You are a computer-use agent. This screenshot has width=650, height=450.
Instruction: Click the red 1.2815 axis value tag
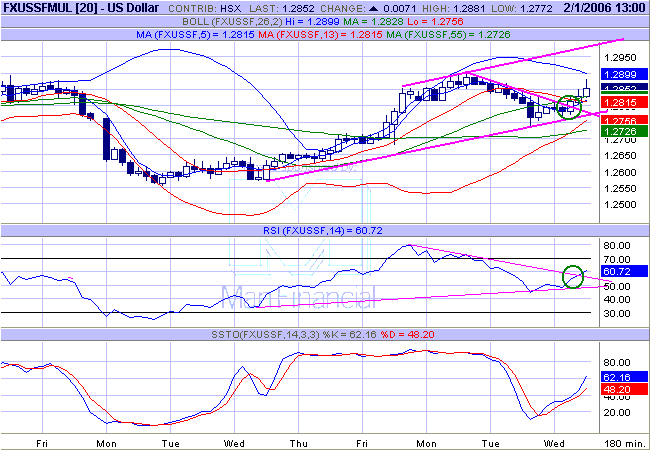point(624,102)
